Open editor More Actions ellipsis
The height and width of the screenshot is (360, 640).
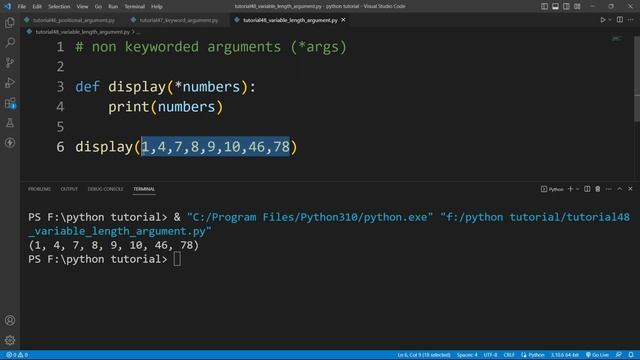pos(631,20)
